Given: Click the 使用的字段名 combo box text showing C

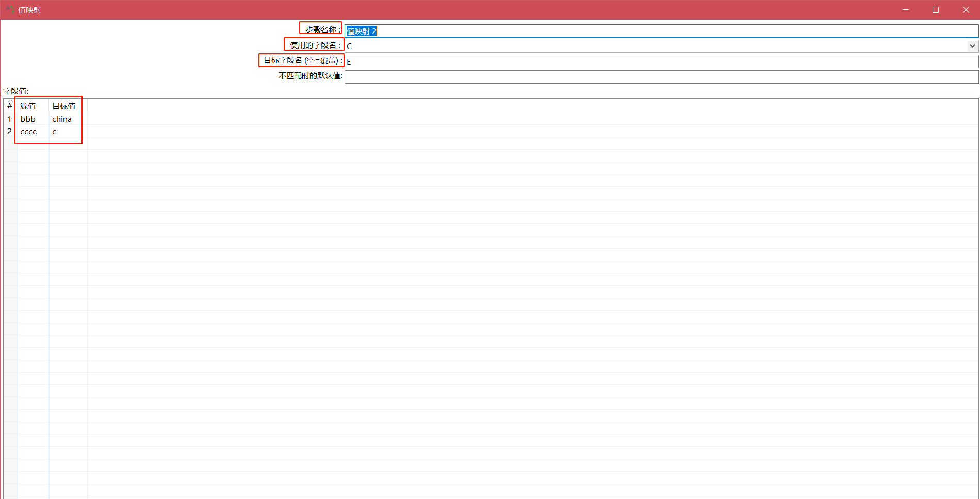Looking at the screenshot, I should tap(655, 46).
